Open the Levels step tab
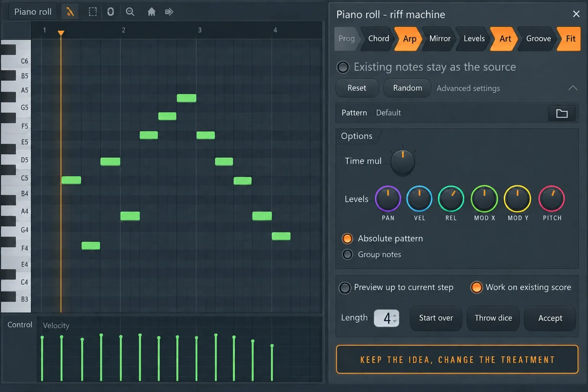 pos(474,39)
